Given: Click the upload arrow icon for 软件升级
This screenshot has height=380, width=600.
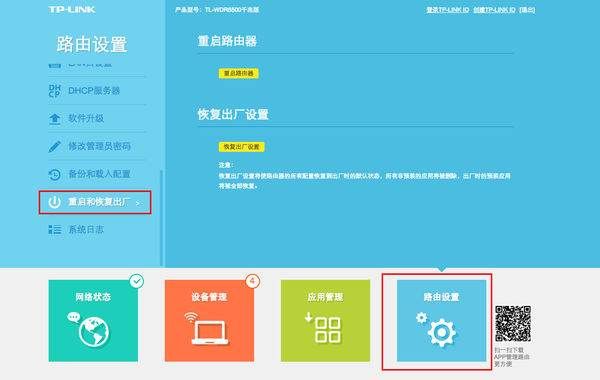Looking at the screenshot, I should click(55, 119).
